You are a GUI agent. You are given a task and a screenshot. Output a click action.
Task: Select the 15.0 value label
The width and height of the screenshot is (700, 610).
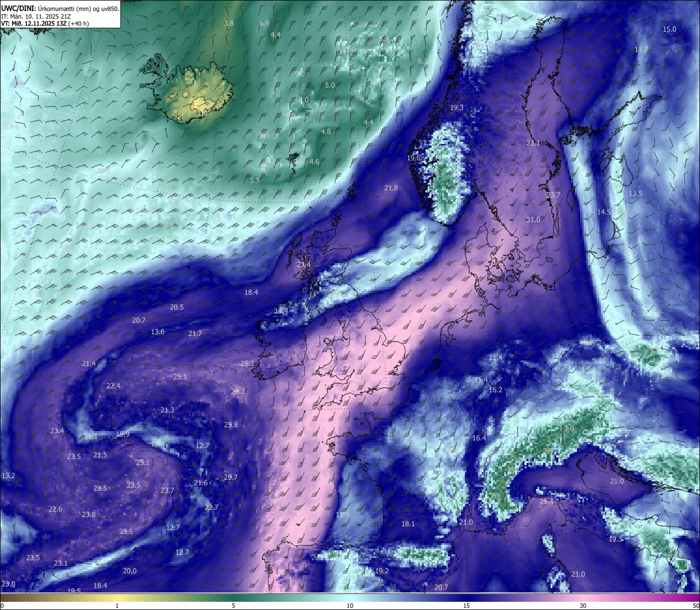[669, 30]
